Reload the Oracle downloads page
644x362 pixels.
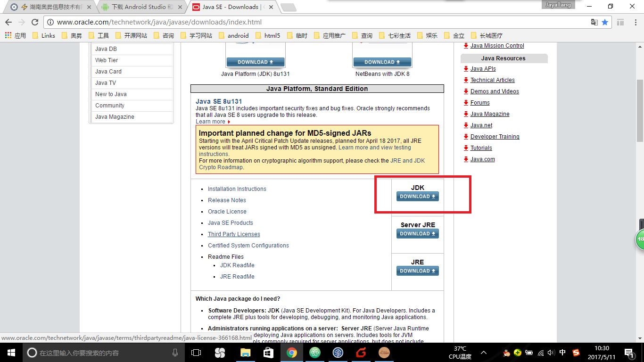pos(34,22)
